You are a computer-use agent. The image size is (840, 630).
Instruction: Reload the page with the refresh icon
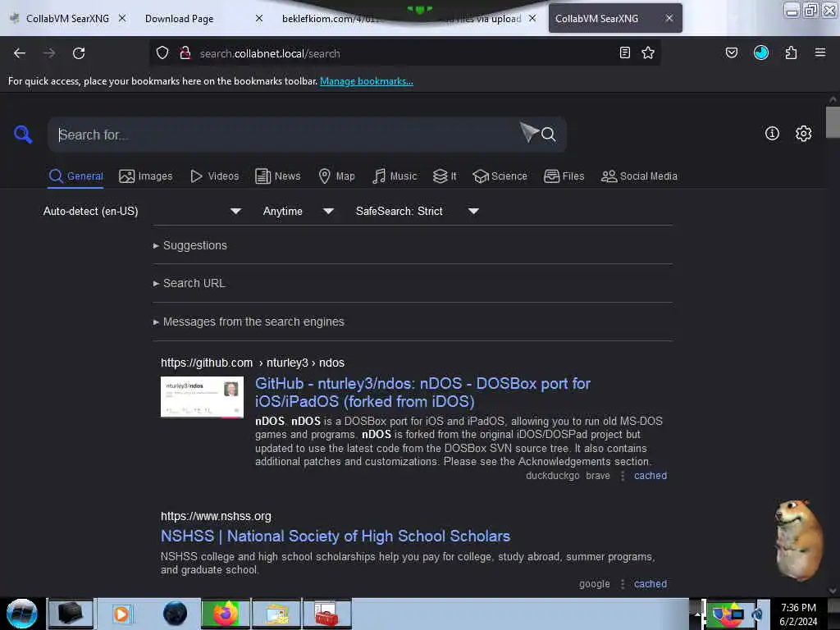click(x=79, y=53)
